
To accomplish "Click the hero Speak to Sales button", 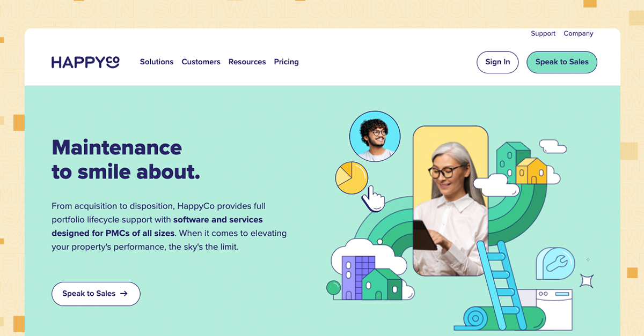I will (x=96, y=294).
